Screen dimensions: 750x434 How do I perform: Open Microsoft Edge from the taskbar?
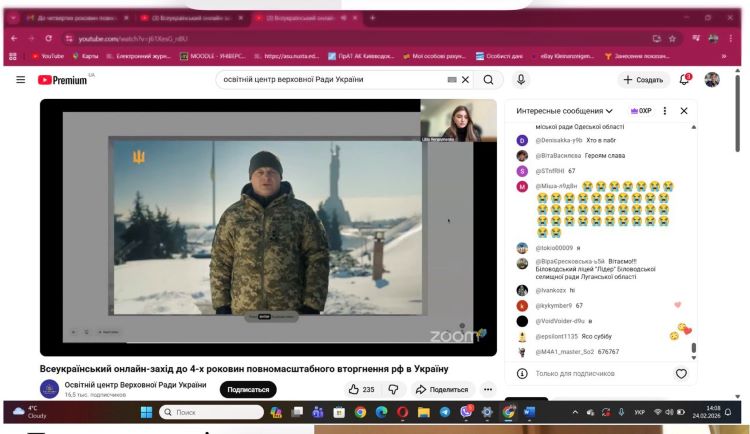(x=381, y=412)
